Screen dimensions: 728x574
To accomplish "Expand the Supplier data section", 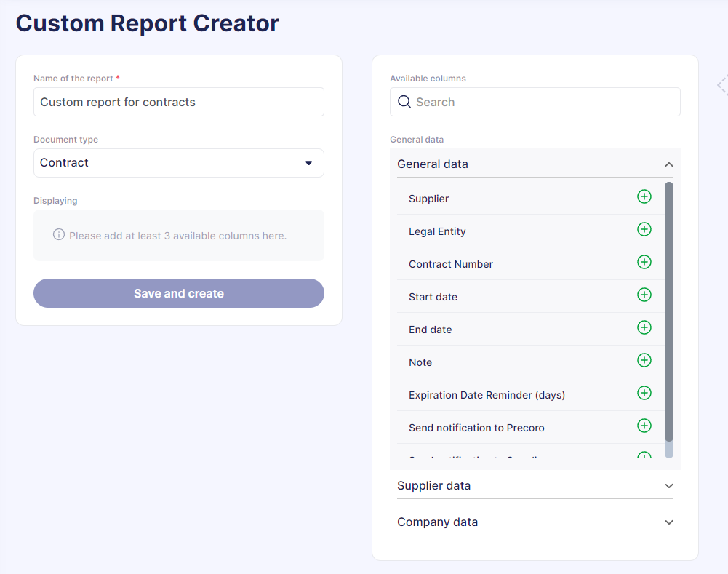I will point(668,486).
